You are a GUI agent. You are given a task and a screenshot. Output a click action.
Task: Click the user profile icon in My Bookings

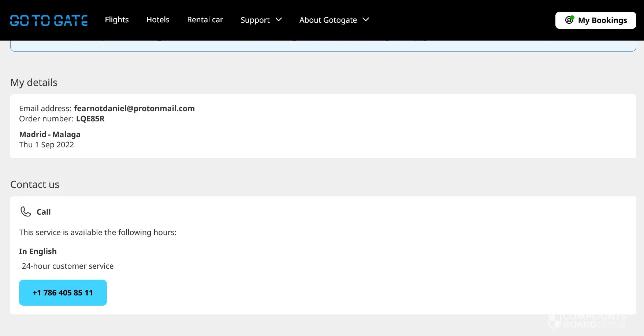pos(569,20)
